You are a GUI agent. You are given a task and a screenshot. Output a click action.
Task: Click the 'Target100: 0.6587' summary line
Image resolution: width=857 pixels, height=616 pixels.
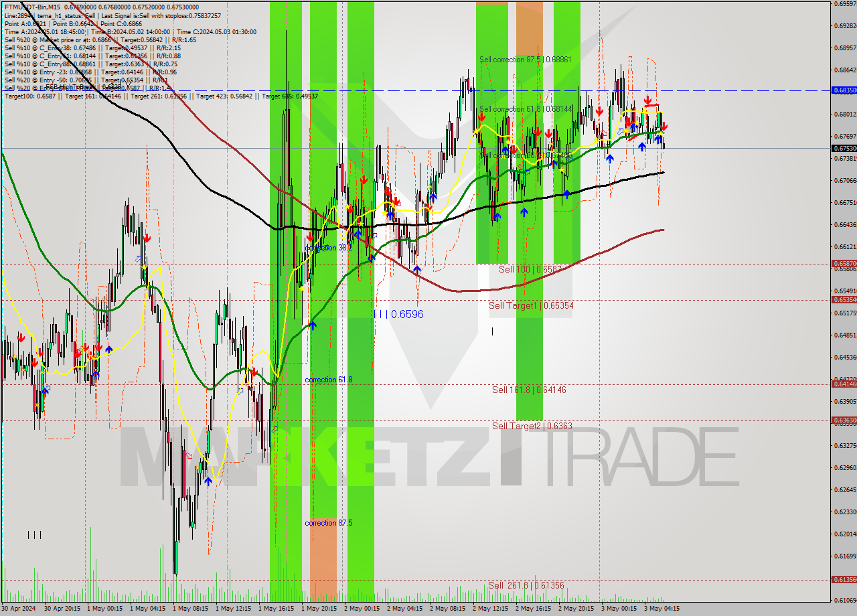click(161, 96)
